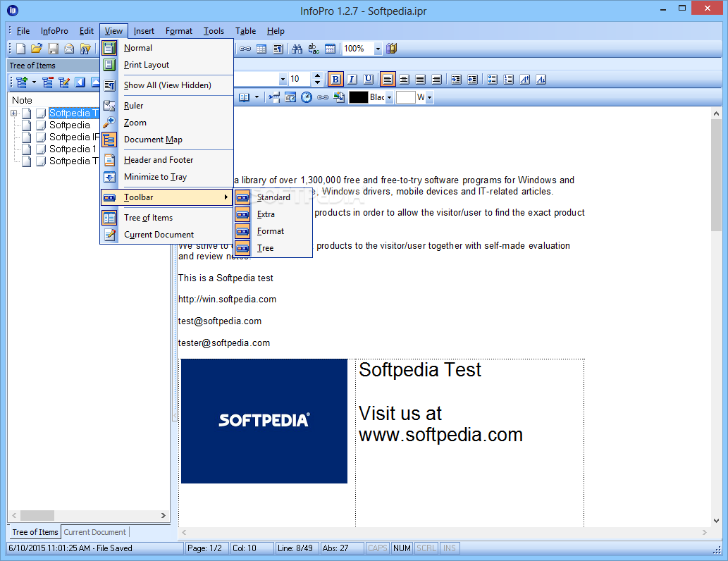Click the numbered list icon
This screenshot has width=728, height=561.
508,80
